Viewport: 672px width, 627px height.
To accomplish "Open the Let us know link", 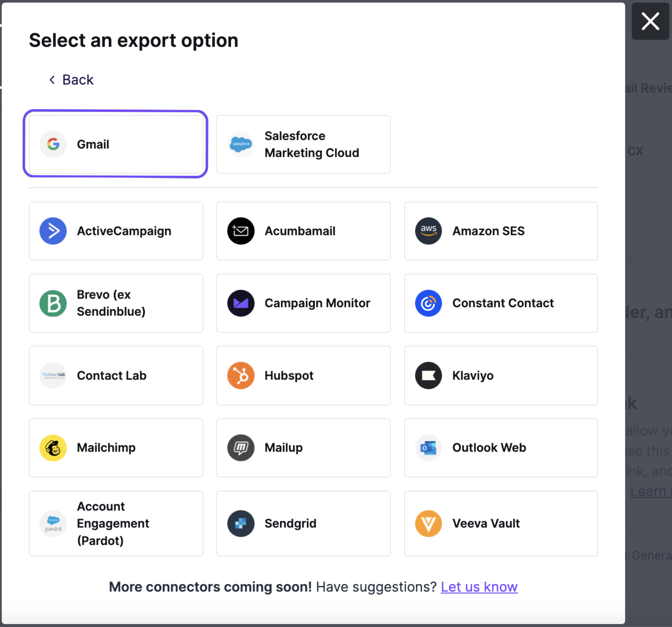I will pos(479,586).
